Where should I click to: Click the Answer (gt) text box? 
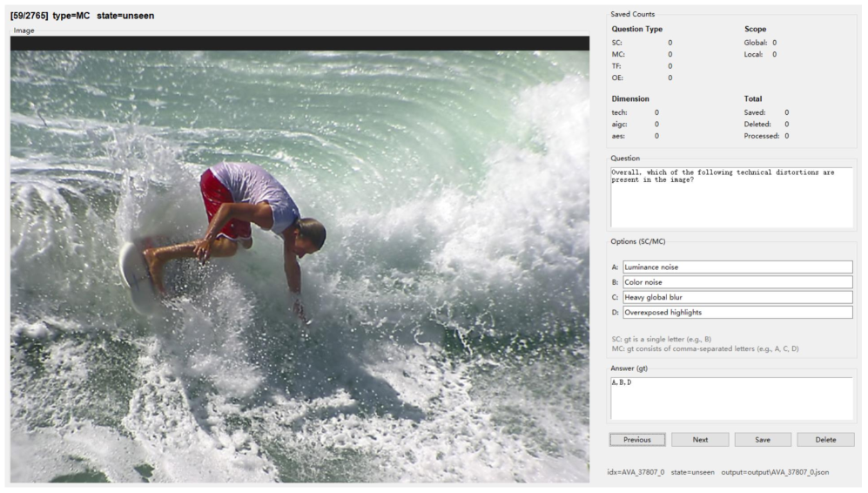pyautogui.click(x=731, y=398)
